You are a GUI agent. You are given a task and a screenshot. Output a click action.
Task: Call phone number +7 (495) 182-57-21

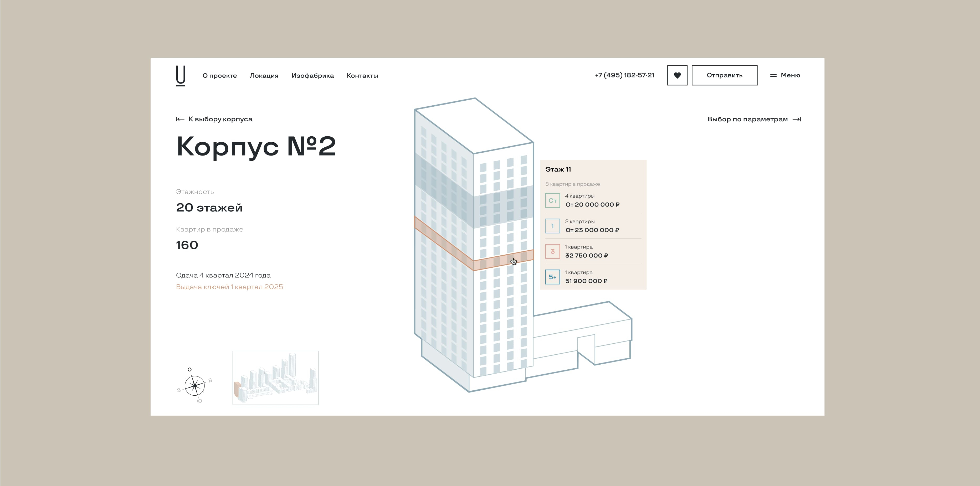pyautogui.click(x=624, y=75)
